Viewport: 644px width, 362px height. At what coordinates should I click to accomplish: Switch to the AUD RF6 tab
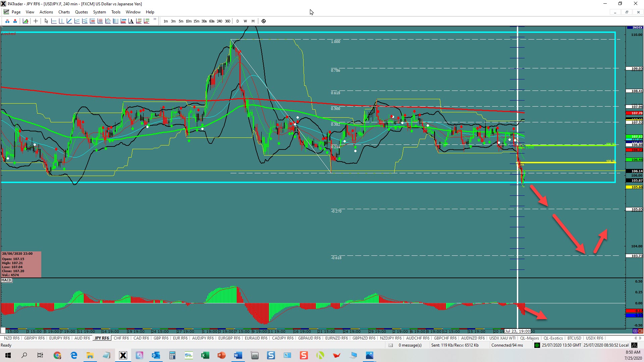tap(82, 338)
